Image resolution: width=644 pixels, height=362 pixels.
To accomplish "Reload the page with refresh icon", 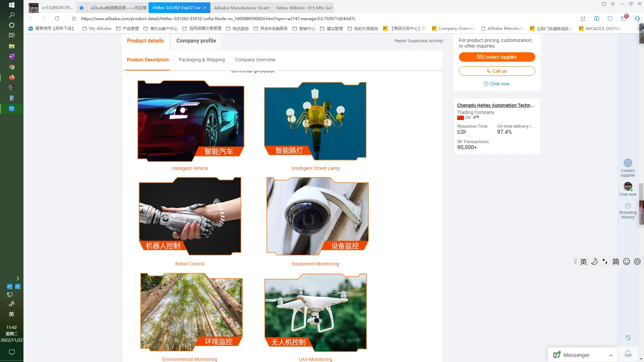I will (x=57, y=18).
